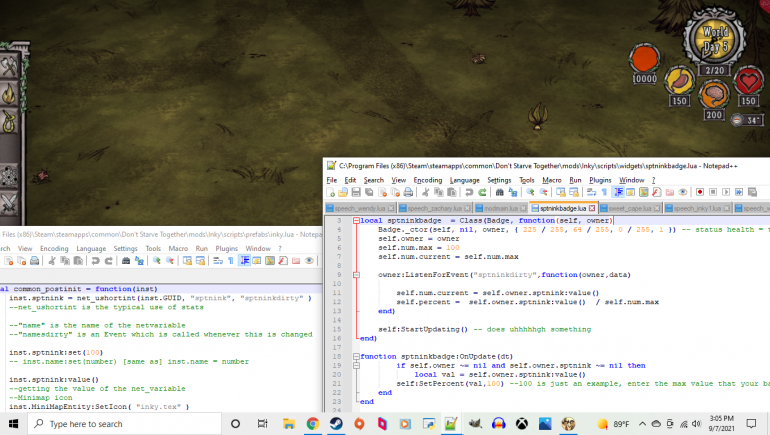Undo icon in sptninkbadge Notepad++ toolbar
This screenshot has width=770, height=435.
[469, 192]
